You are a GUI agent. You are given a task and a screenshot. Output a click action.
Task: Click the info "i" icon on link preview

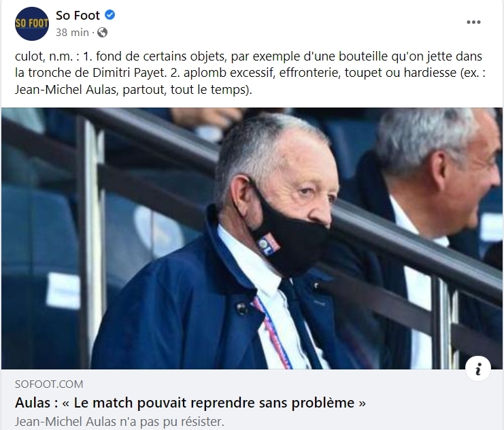coord(478,369)
